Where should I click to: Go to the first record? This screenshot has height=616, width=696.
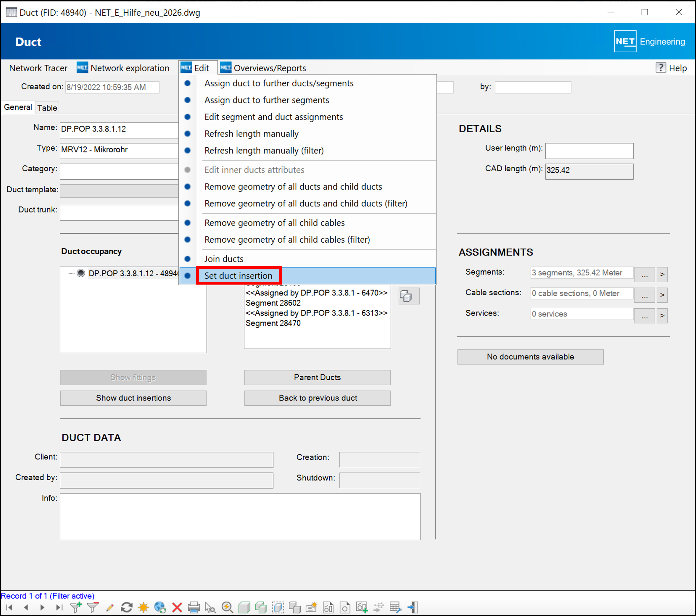coord(9,608)
